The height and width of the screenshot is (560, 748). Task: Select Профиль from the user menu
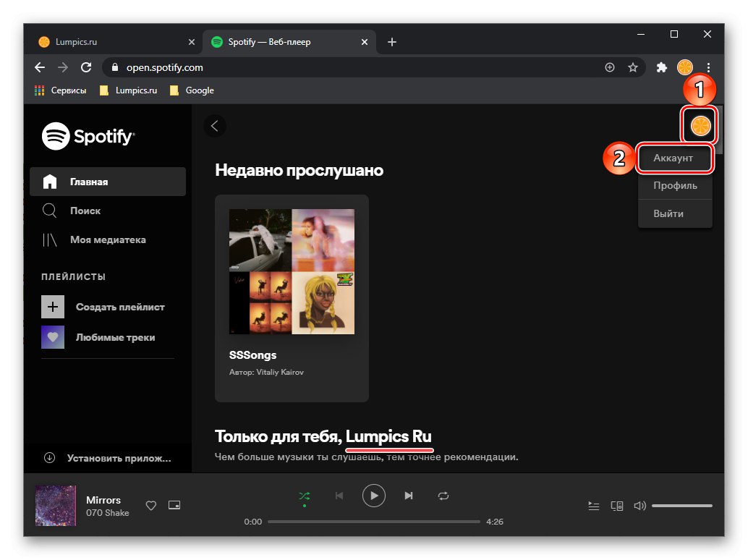point(674,185)
